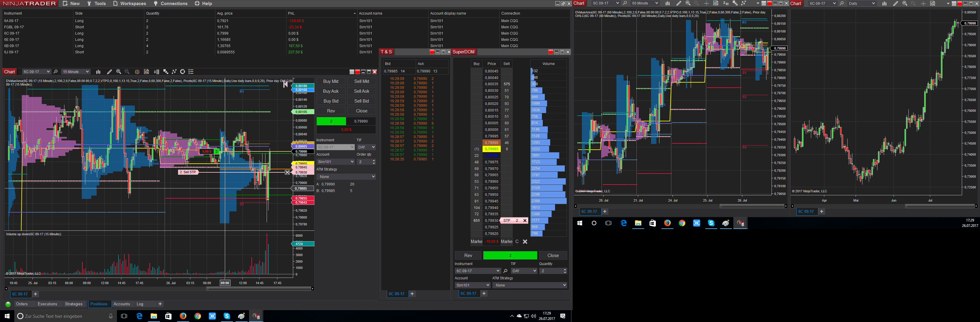
Task: Click Sell Bid in Chart Trader
Action: 361,101
